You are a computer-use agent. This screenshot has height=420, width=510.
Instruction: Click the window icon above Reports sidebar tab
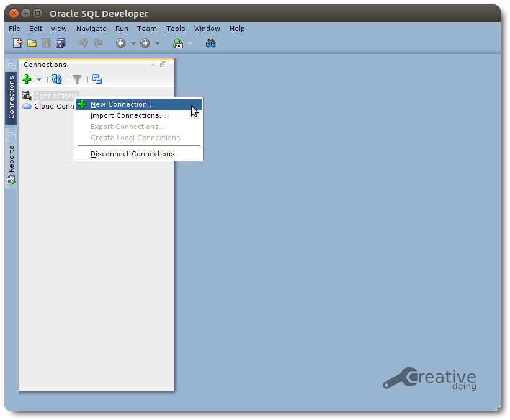[x=12, y=135]
